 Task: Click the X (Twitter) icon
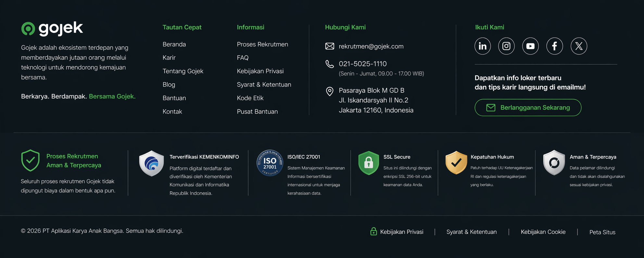(x=579, y=46)
